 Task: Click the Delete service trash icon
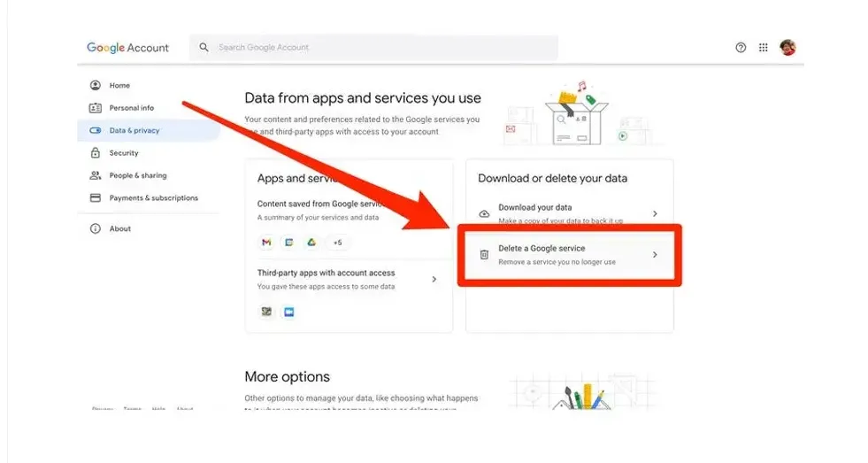click(484, 255)
